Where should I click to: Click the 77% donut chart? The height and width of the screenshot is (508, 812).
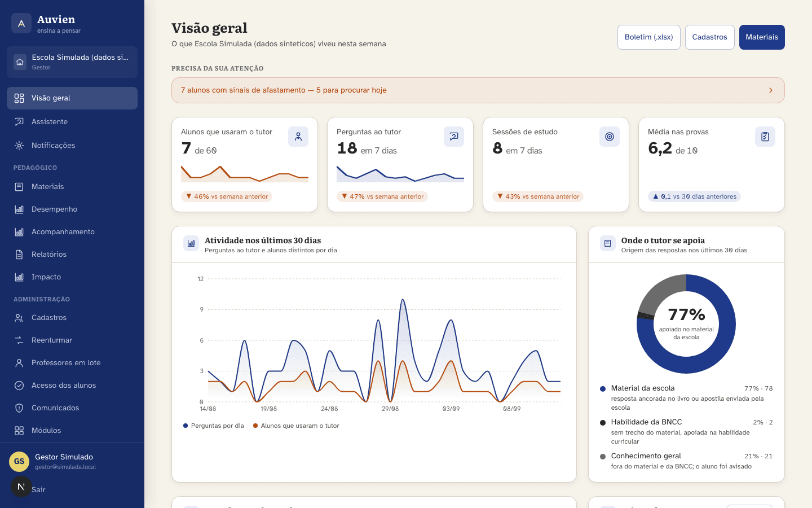(686, 324)
